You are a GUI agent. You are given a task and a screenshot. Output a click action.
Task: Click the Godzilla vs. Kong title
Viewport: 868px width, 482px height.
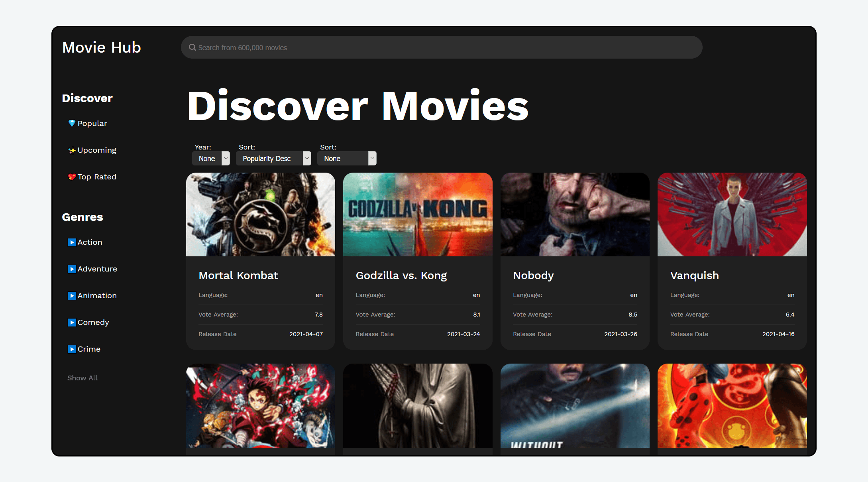point(401,275)
